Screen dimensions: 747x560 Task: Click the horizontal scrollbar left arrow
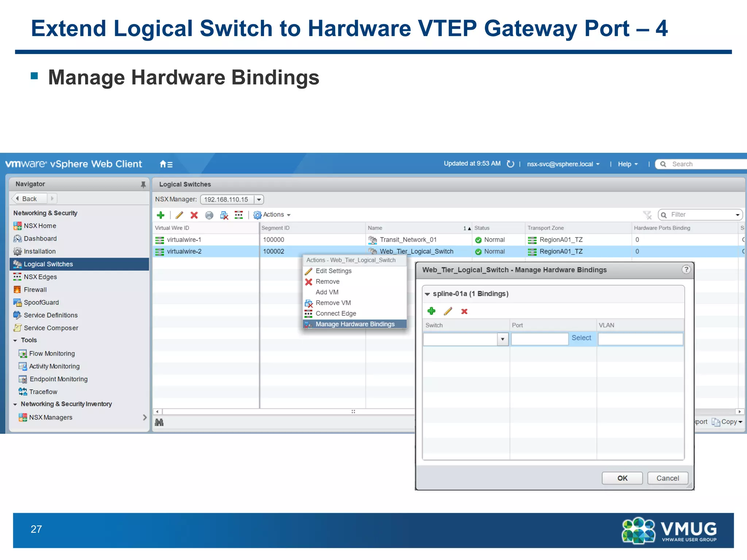157,412
